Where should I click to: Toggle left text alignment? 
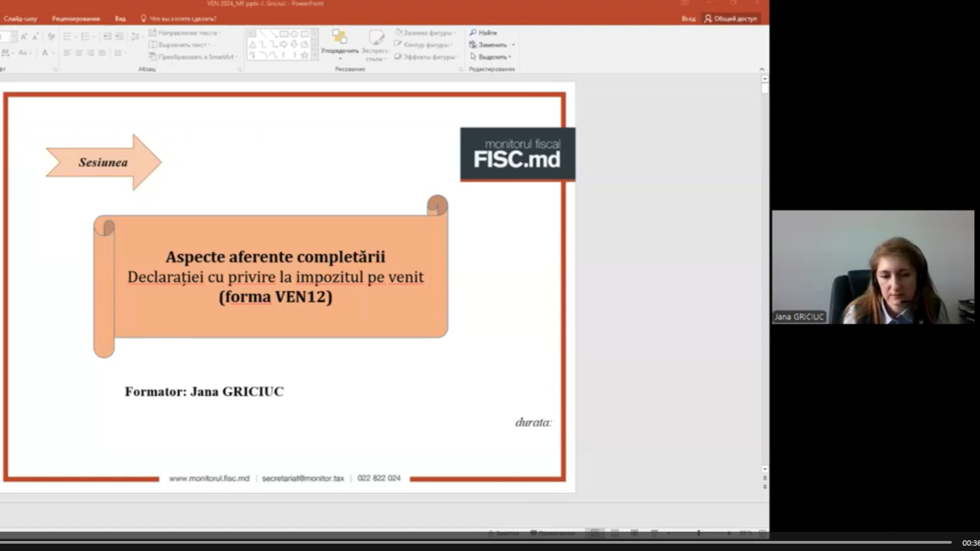[67, 53]
